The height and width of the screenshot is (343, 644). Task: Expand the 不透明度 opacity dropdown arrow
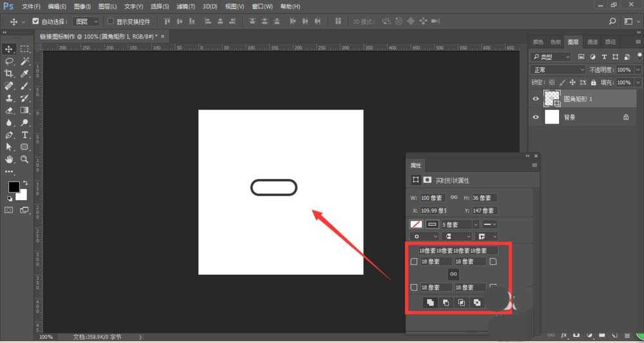[638, 70]
